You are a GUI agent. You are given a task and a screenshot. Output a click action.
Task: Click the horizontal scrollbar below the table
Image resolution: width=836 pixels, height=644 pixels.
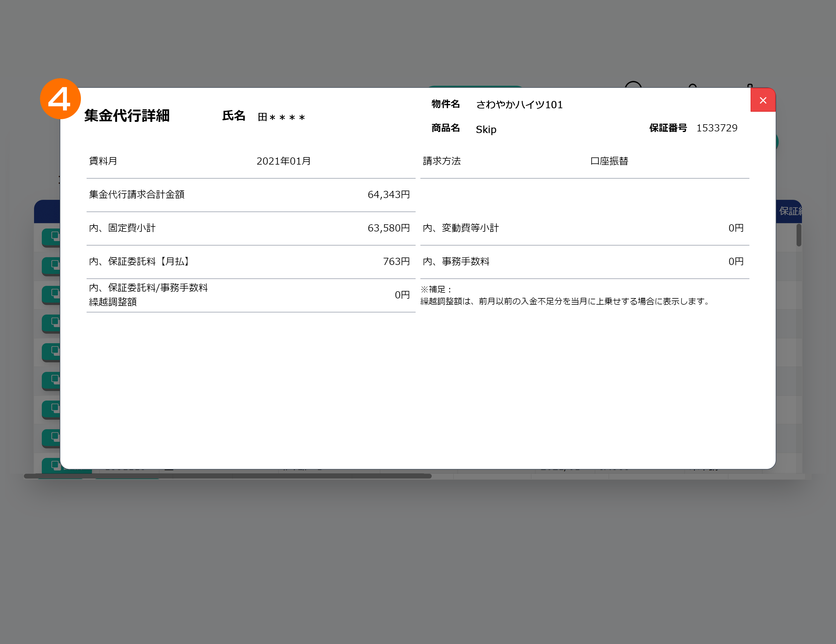pyautogui.click(x=228, y=476)
